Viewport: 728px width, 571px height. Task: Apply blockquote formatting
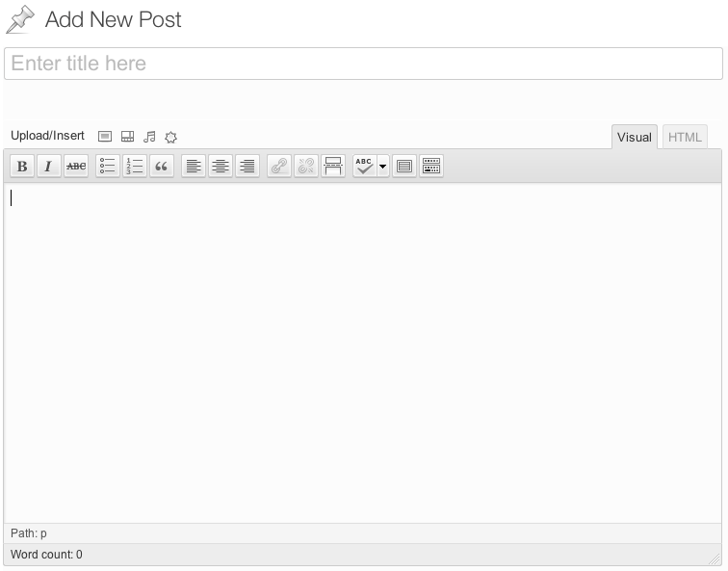point(162,167)
